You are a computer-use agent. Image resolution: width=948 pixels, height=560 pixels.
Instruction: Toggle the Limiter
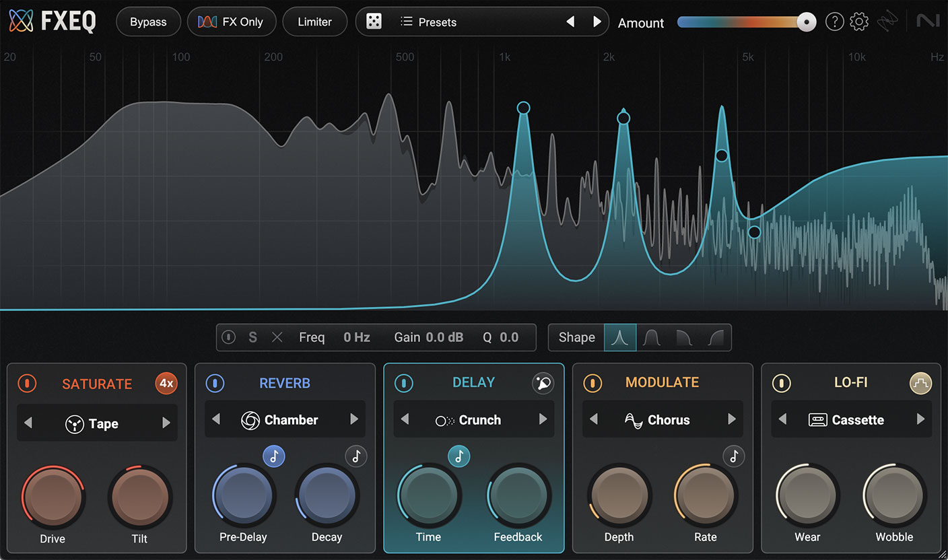(315, 22)
